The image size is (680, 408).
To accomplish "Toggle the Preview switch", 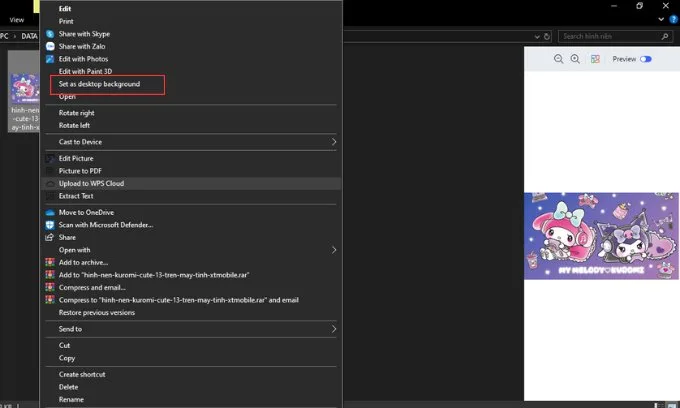I will (645, 59).
